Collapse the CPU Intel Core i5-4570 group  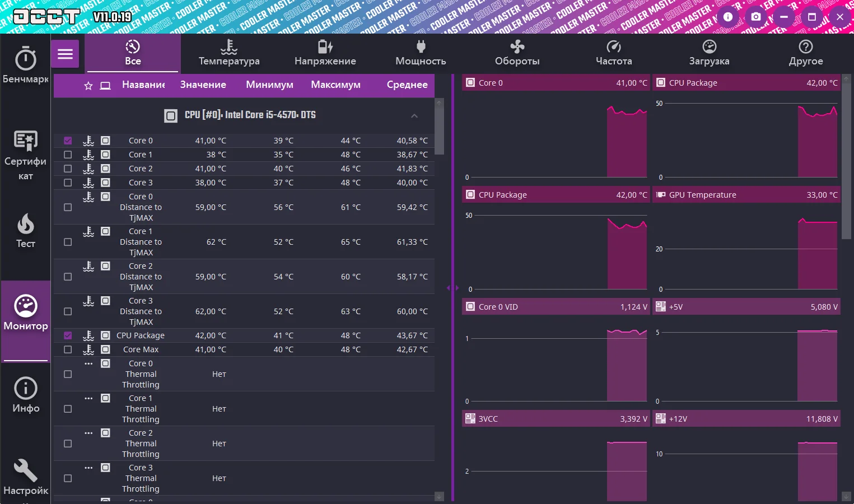pos(414,115)
